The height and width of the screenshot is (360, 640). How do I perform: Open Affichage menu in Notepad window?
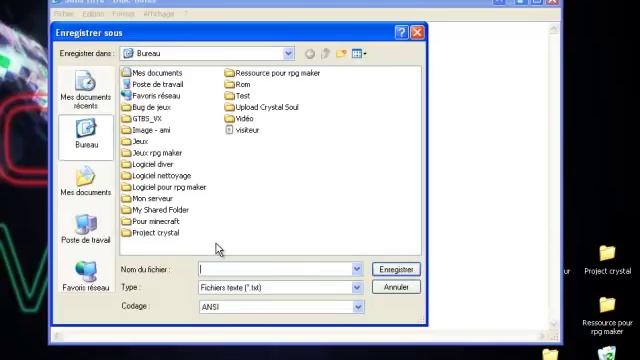(159, 14)
